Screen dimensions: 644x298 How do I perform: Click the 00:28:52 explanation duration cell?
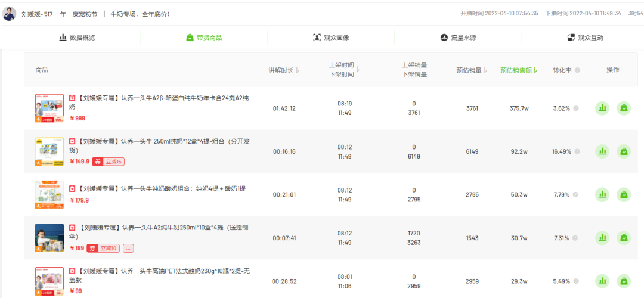[x=284, y=281]
